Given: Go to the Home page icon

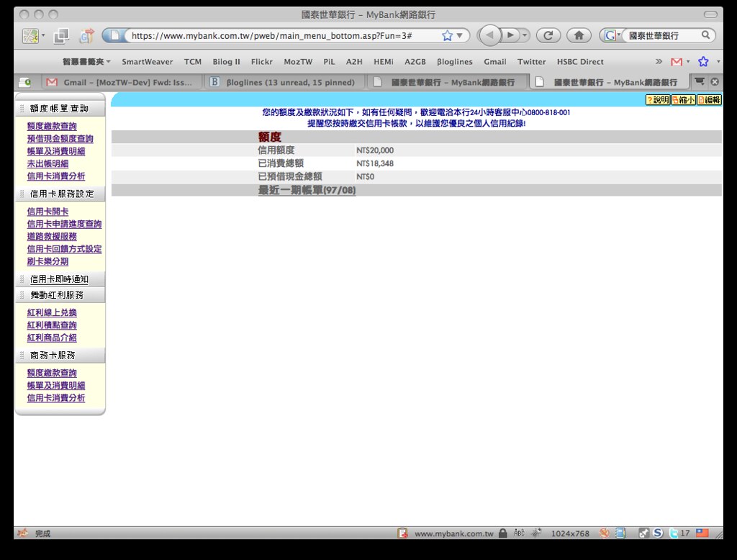Looking at the screenshot, I should 579,35.
